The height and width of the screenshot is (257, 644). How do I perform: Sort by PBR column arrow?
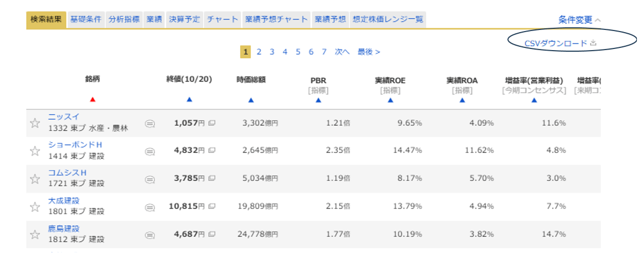coord(318,100)
